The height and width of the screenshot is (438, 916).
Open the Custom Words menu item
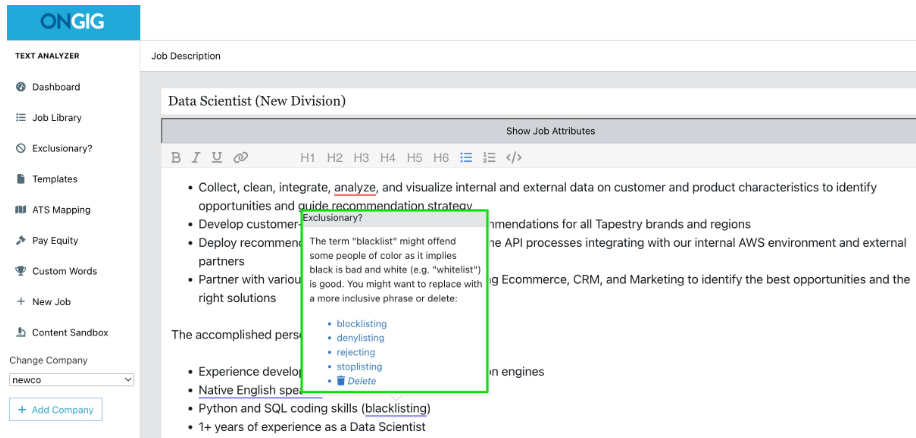coord(64,271)
